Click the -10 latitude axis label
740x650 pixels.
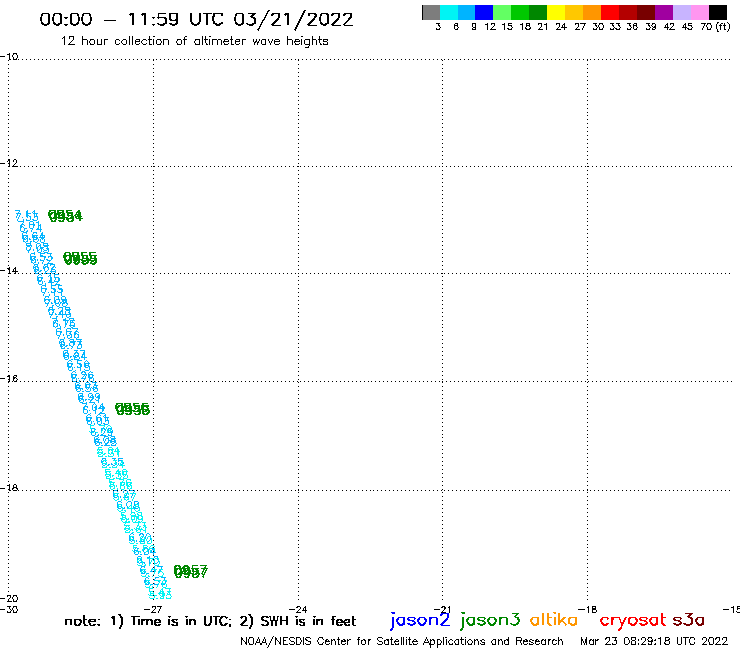9,57
